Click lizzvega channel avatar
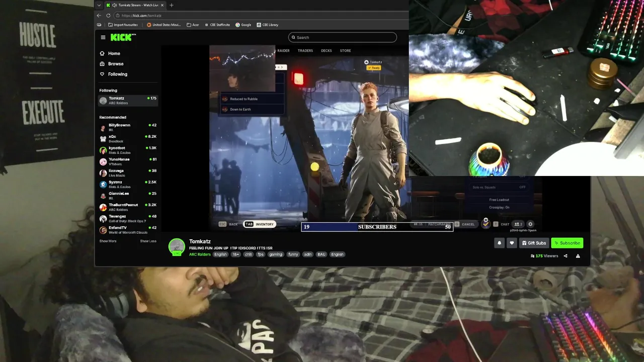644x362 pixels. coord(103,173)
